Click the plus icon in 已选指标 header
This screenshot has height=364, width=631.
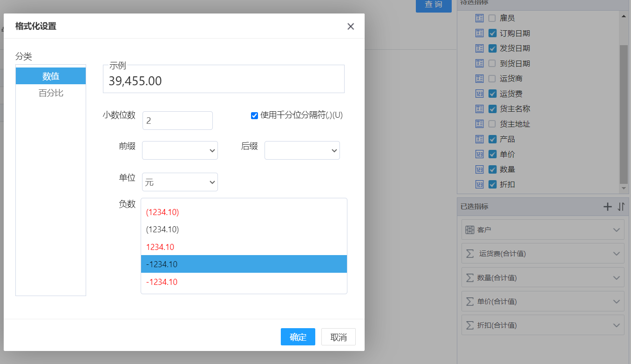607,207
